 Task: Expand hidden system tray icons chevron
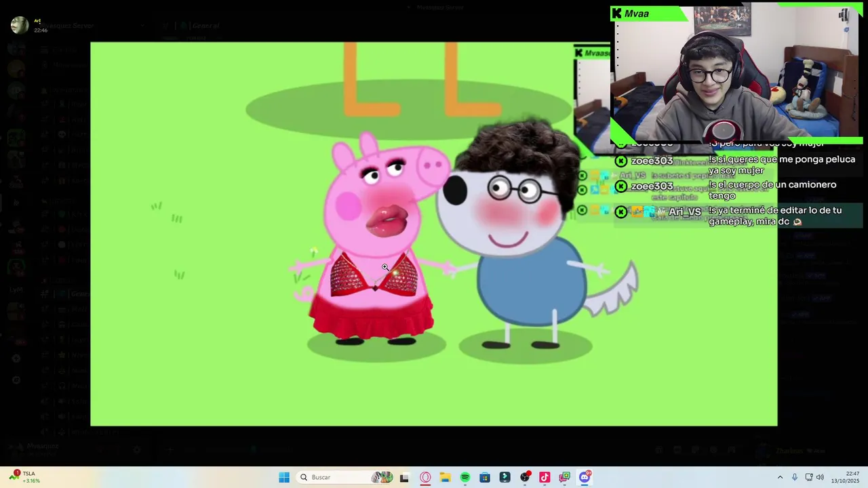(780, 477)
